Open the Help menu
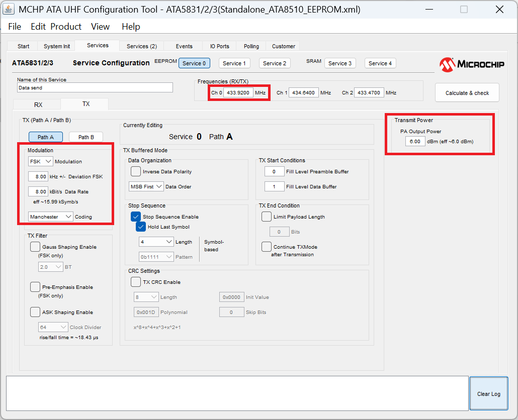The height and width of the screenshot is (420, 518). coord(131,27)
